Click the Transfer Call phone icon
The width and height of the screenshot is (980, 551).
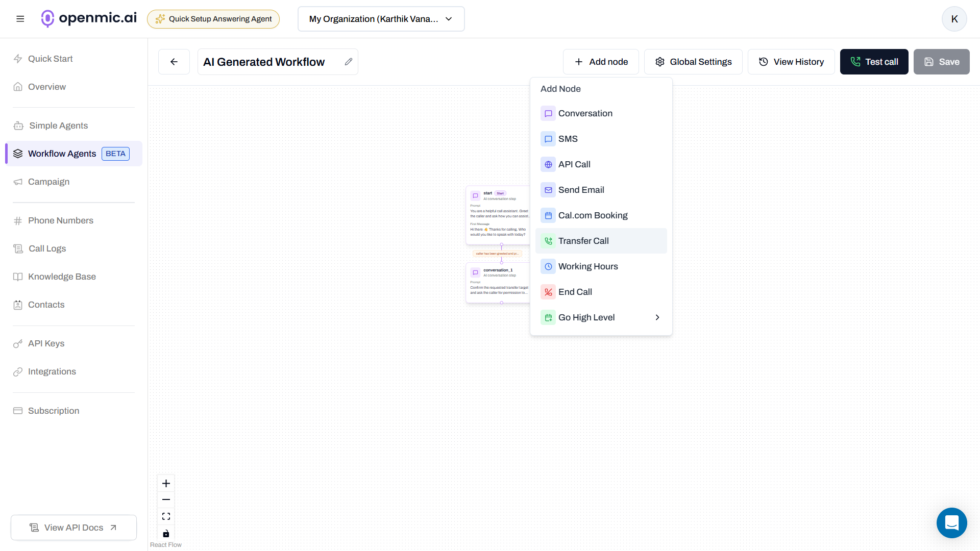[548, 241]
